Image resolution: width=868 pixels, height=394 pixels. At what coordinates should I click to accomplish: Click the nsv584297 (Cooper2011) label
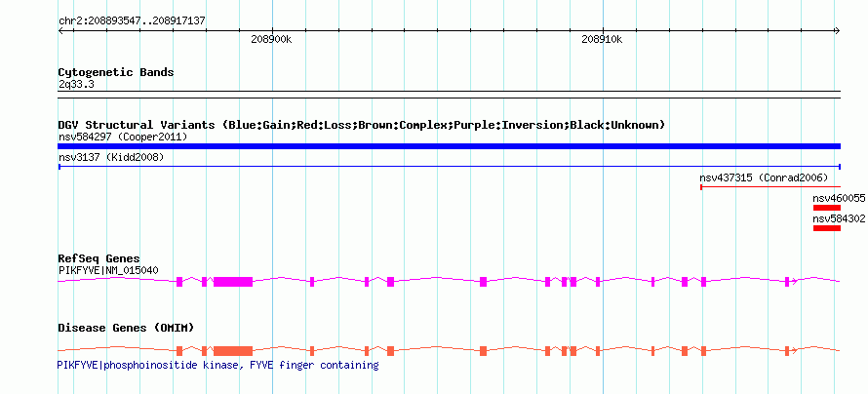(x=123, y=137)
